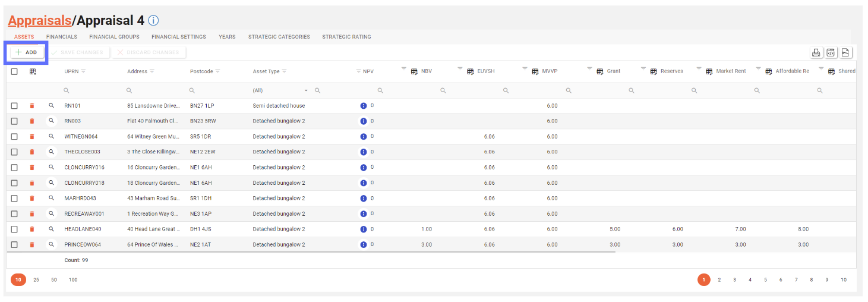The height and width of the screenshot is (302, 868).
Task: Open the Strategic Categories tab
Action: tap(279, 37)
